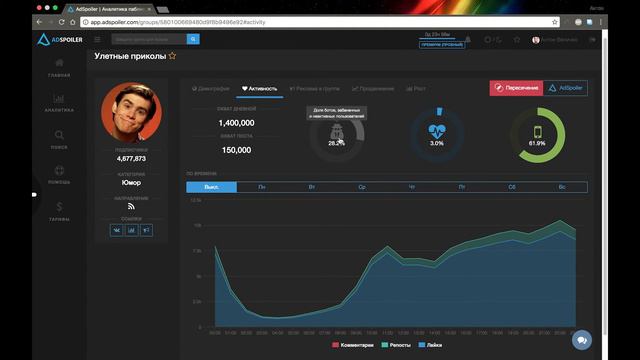The image size is (640, 360).
Task: Reload the page in browser toolbar
Action: (61, 22)
